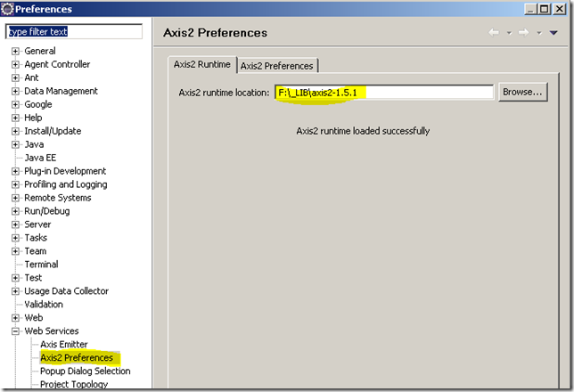
Task: Click the Axis2 runtime location field
Action: click(x=384, y=93)
